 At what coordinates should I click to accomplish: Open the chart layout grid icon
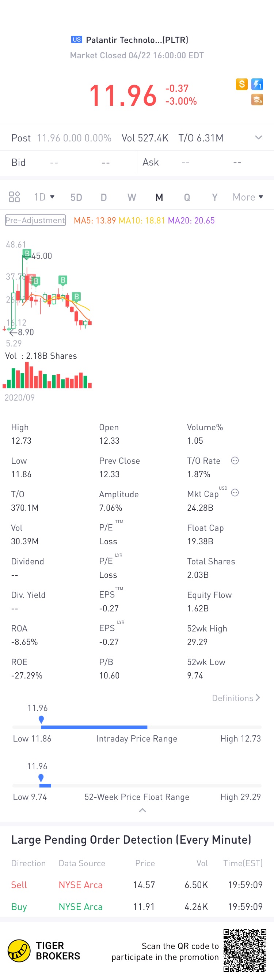point(15,197)
